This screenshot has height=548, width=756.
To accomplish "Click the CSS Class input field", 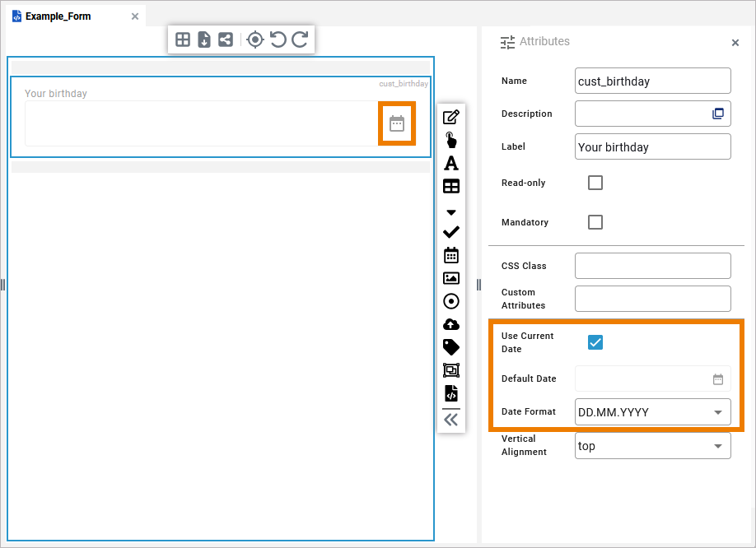I will click(652, 266).
